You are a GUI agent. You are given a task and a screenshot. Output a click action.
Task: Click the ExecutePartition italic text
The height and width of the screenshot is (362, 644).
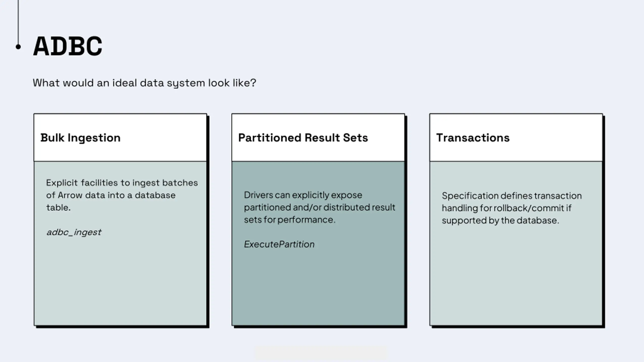(279, 244)
